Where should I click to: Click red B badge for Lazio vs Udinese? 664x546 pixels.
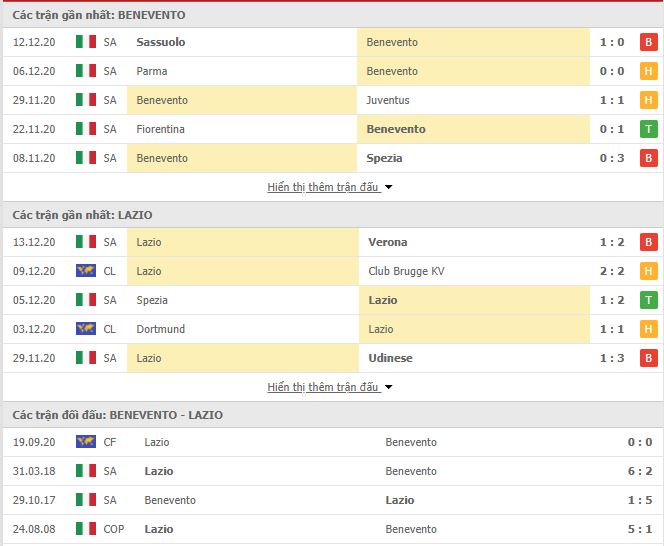tap(648, 358)
